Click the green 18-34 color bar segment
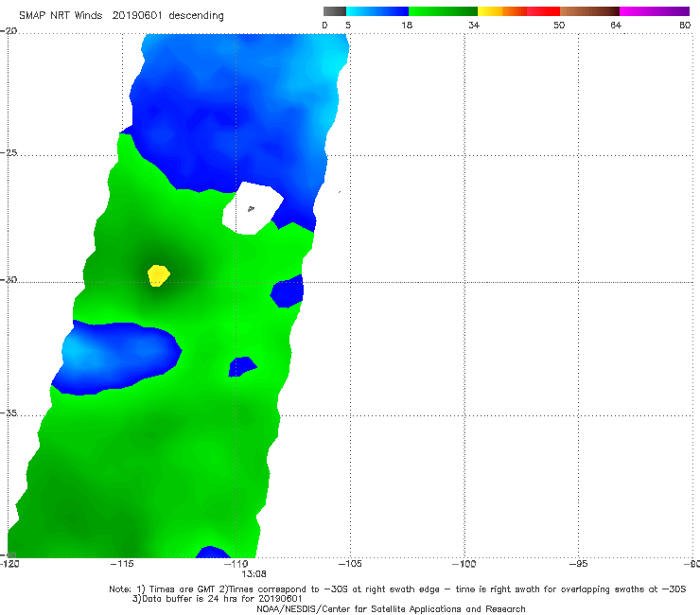 pyautogui.click(x=443, y=11)
